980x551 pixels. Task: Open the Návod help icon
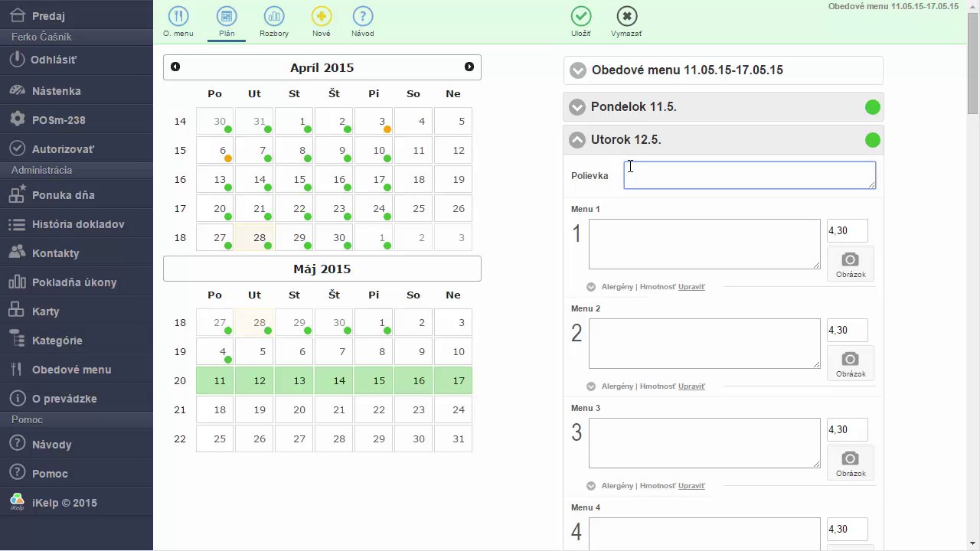point(363,21)
